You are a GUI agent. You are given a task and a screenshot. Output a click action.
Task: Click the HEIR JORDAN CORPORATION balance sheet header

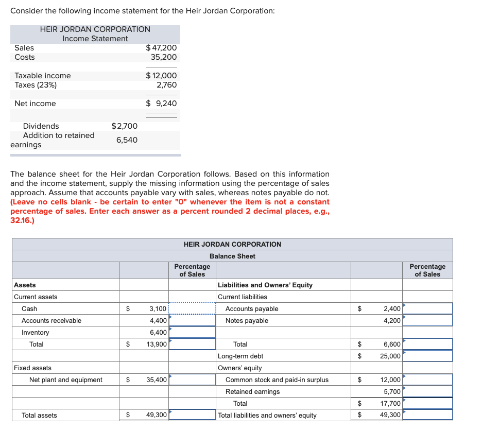232,244
